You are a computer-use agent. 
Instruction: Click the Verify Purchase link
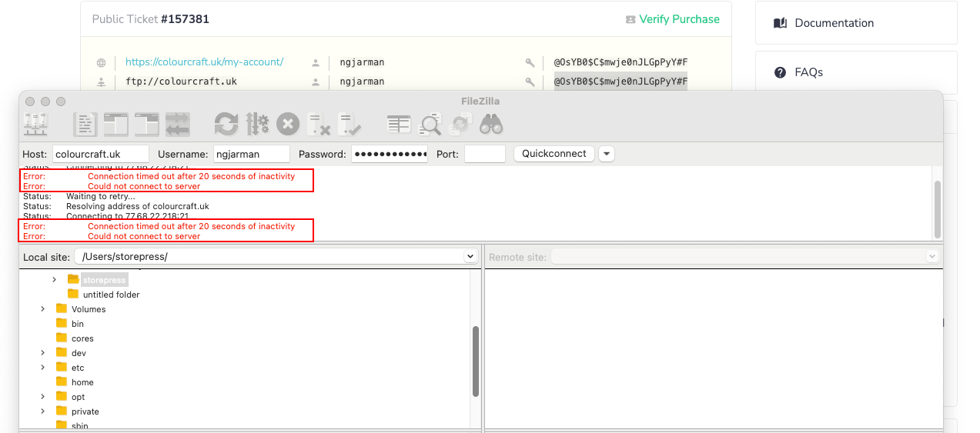coord(679,19)
